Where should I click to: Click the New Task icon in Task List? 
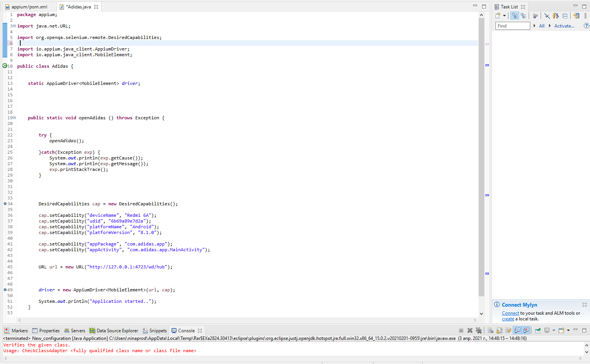pos(498,16)
